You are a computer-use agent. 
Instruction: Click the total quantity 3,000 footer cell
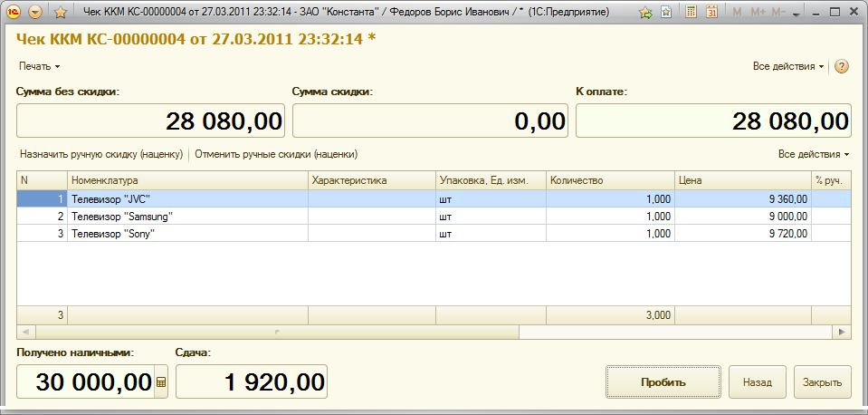tap(611, 315)
